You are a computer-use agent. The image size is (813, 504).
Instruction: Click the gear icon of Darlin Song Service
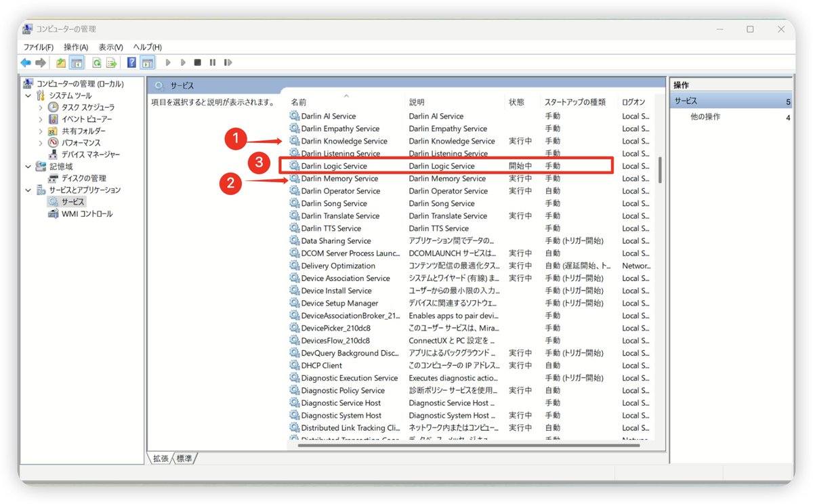(x=294, y=203)
